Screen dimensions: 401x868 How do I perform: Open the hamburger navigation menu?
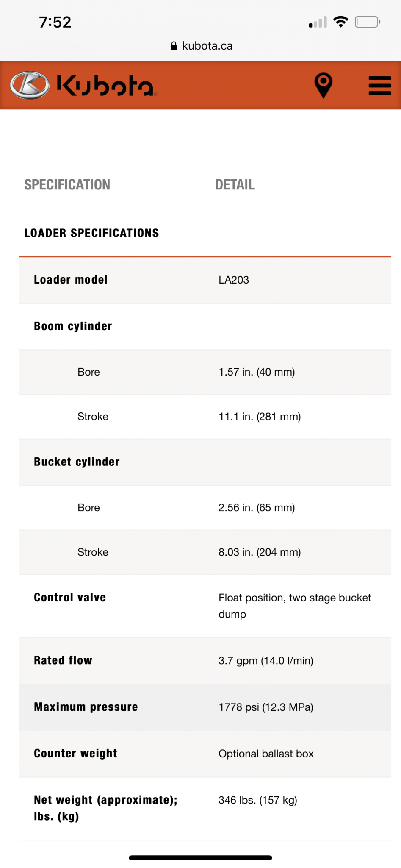click(x=379, y=86)
